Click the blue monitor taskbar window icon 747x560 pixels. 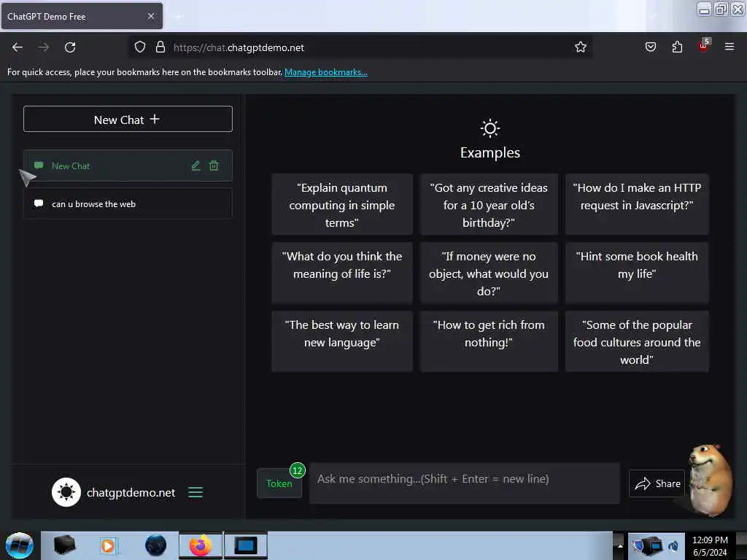click(245, 545)
